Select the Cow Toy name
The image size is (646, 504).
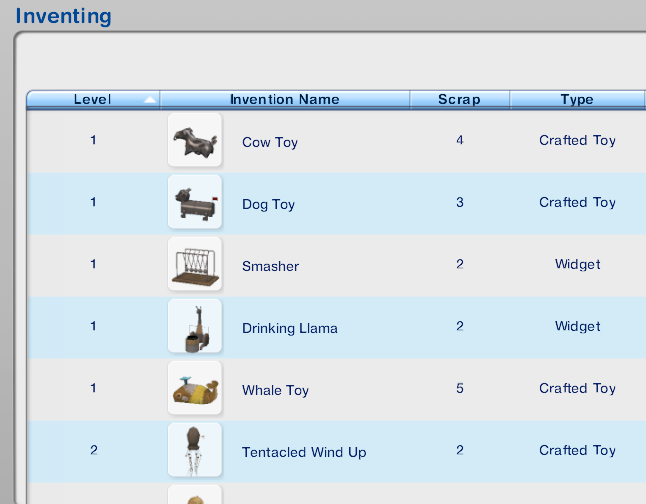tap(270, 142)
